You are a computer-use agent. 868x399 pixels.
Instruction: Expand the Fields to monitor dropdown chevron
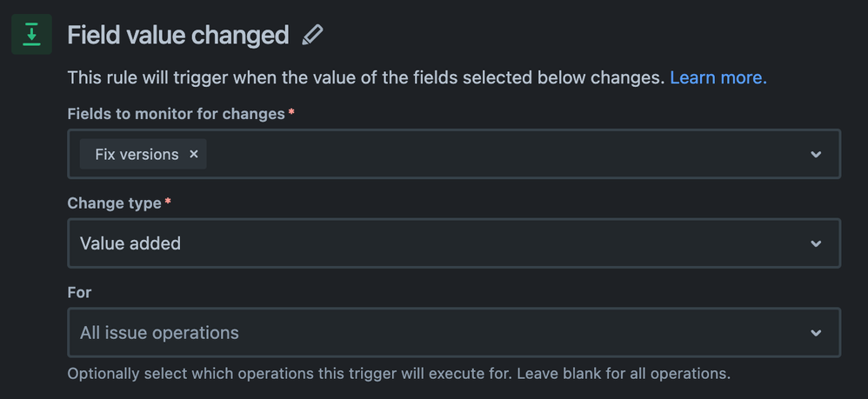[x=816, y=154]
